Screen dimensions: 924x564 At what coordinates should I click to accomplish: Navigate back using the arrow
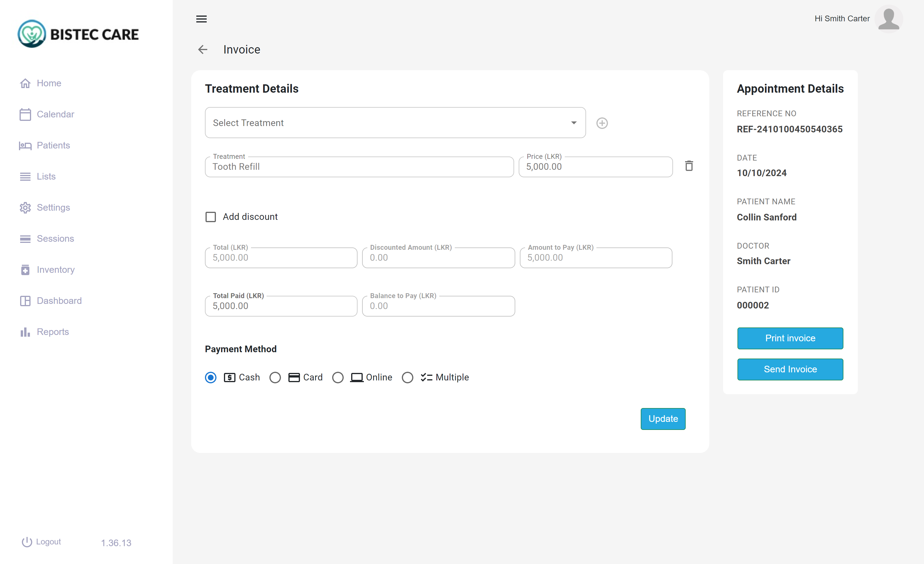(202, 49)
